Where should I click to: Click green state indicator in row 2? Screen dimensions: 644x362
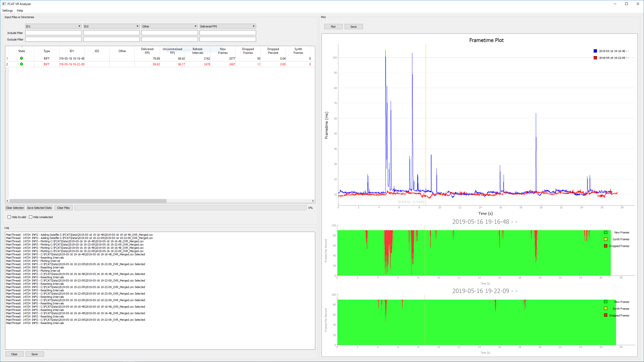coord(21,64)
